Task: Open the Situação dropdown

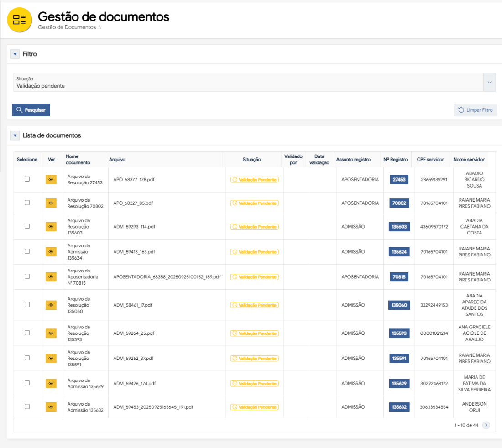Action: [489, 83]
